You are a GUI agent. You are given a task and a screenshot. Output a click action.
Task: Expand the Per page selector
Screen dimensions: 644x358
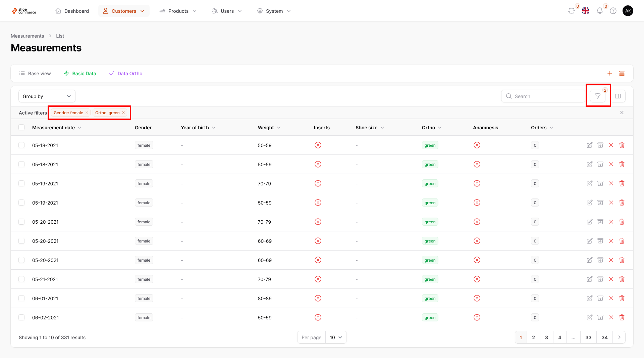[336, 338]
